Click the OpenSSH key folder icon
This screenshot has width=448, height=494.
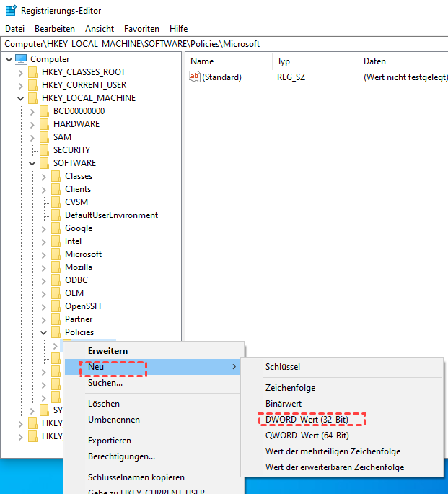click(56, 306)
